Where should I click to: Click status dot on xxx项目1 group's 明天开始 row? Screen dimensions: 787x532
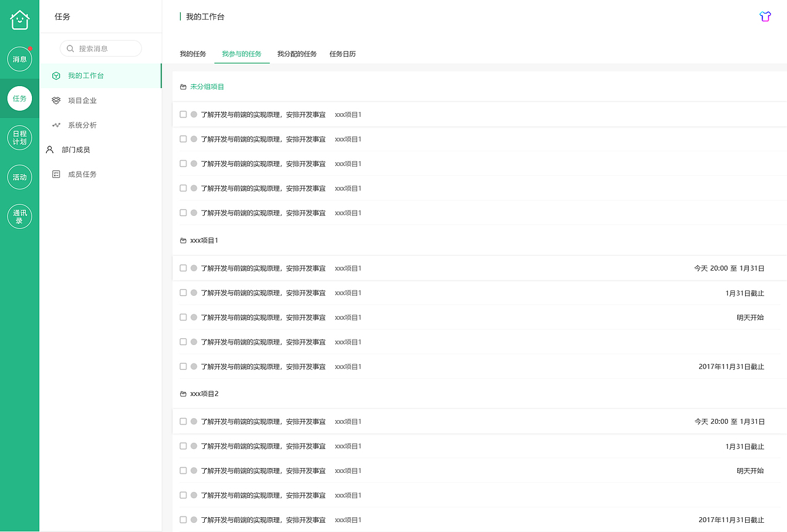194,317
